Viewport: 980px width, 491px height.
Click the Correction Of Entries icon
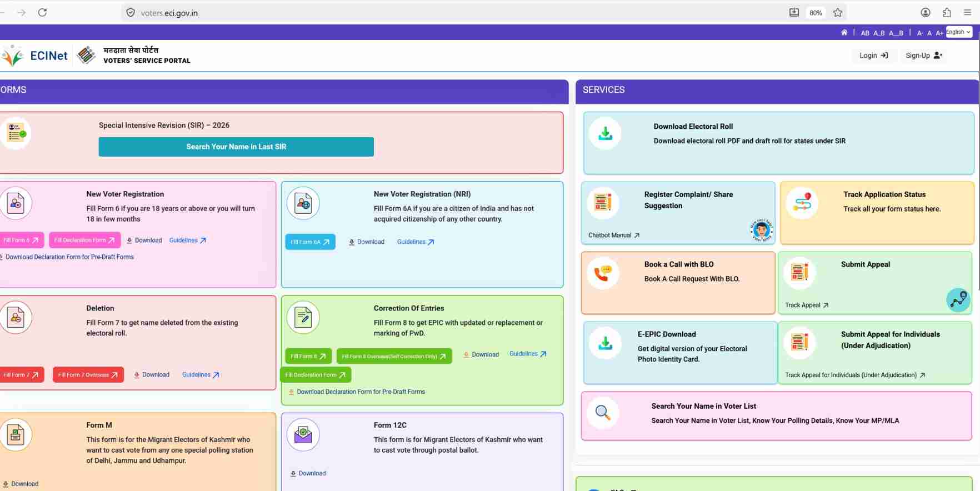(x=303, y=317)
